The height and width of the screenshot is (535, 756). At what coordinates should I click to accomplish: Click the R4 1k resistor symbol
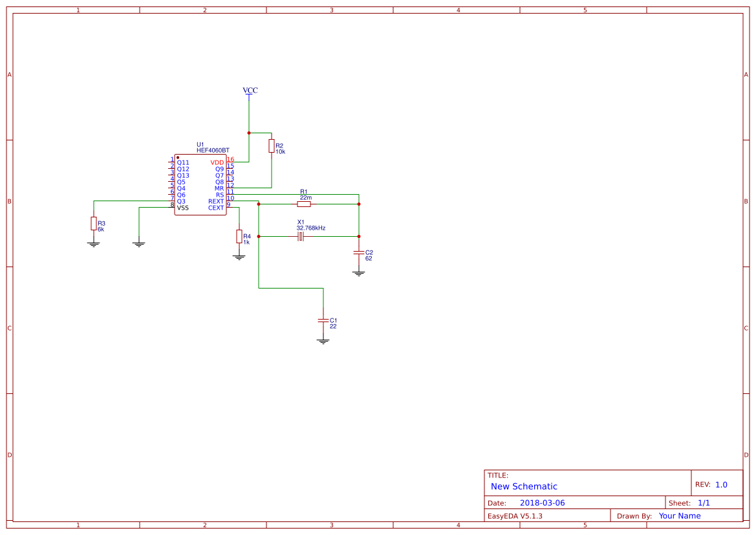239,236
